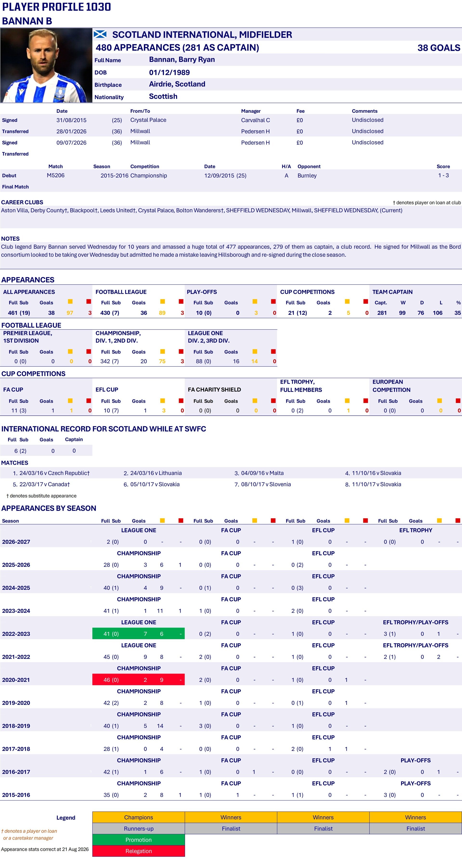The width and height of the screenshot is (462, 868).
Task: Select match "08/10/17 v Slovenia"
Action: point(266,484)
